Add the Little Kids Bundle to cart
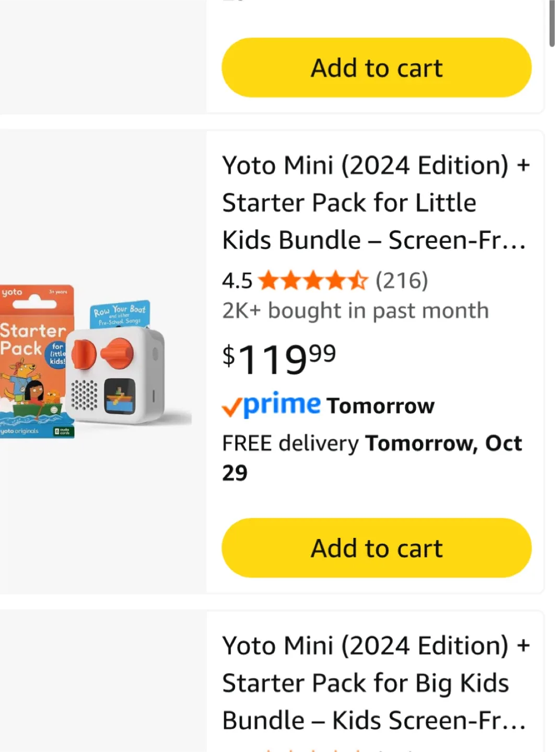Viewport: 560px width, 752px height. (x=376, y=548)
